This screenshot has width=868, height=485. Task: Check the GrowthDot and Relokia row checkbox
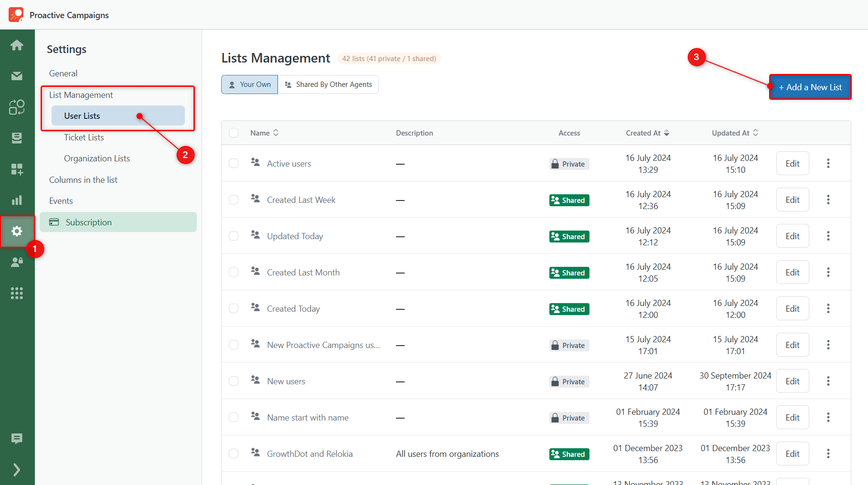pyautogui.click(x=234, y=453)
